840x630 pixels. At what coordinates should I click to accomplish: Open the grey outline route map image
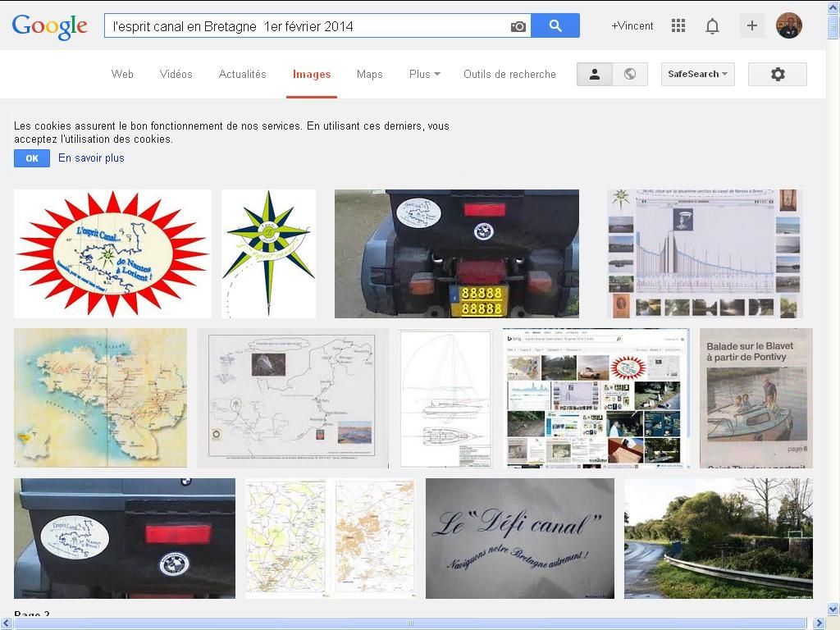[293, 398]
